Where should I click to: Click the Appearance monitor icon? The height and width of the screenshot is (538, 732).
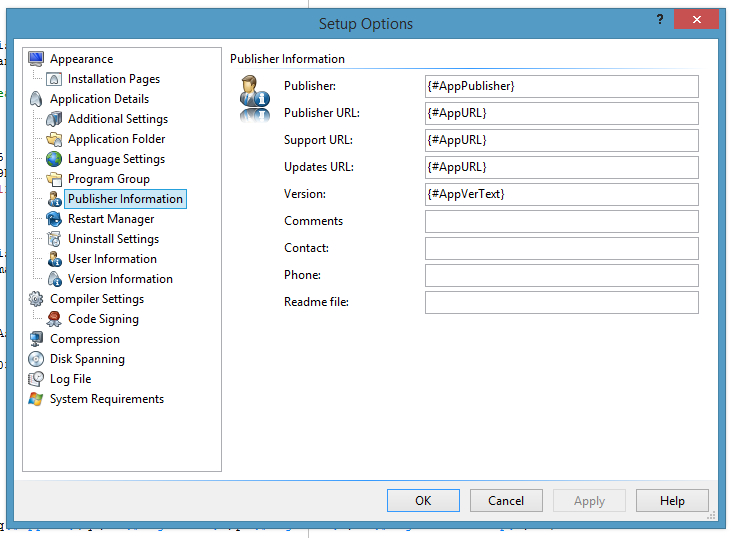(x=36, y=59)
